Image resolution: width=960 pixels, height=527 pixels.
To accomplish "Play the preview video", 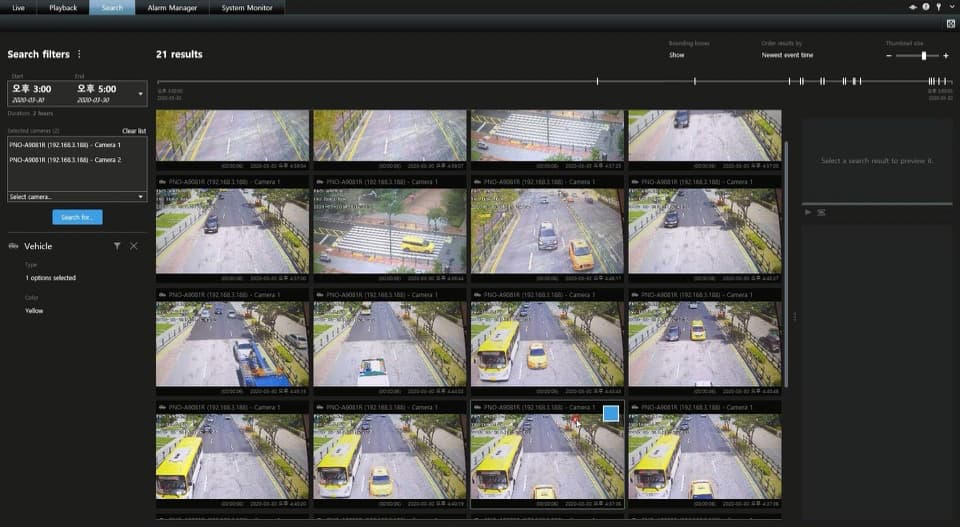I will pos(808,212).
